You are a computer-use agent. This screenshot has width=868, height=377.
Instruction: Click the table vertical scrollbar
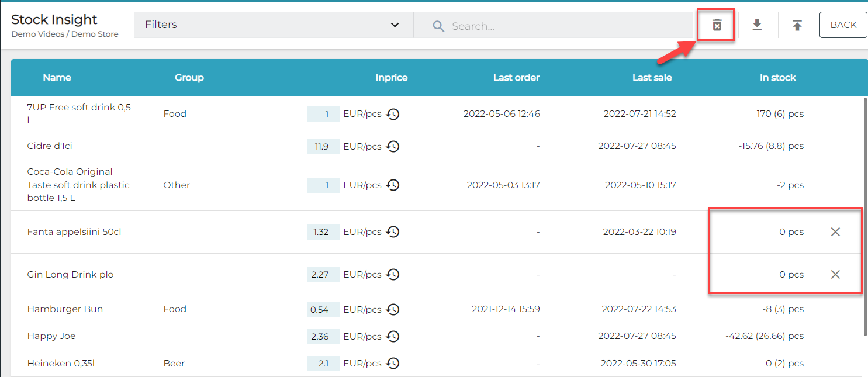864,216
